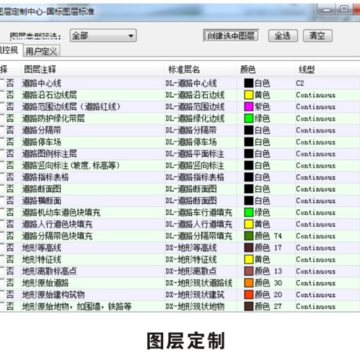Click Continuous linetype in 地形特征线 row
The height and width of the screenshot is (360, 360).
pyautogui.click(x=315, y=259)
